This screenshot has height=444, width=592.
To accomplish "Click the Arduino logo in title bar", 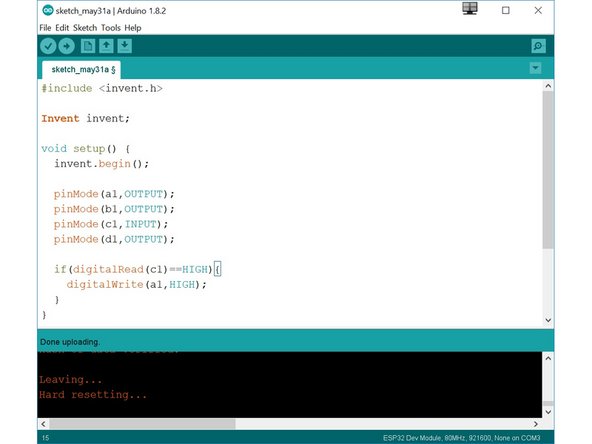I will [48, 10].
